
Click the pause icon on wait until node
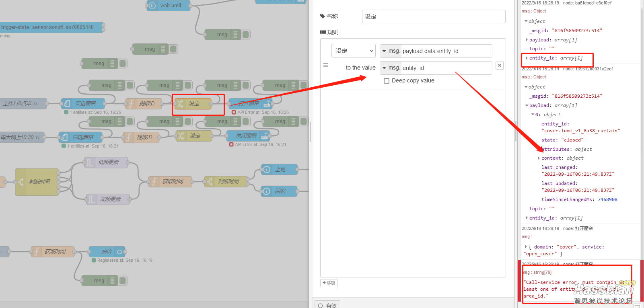click(x=152, y=6)
